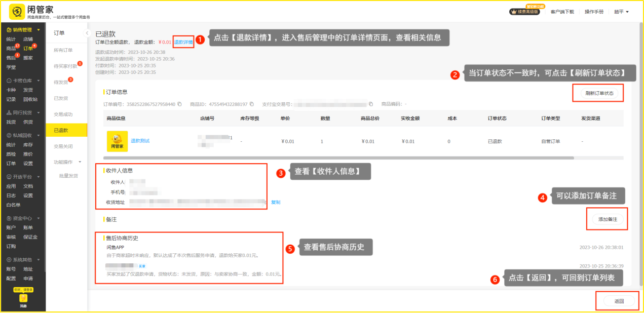Open the 消息 icon at sidebar bottom
The height and width of the screenshot is (313, 644).
pos(23,299)
